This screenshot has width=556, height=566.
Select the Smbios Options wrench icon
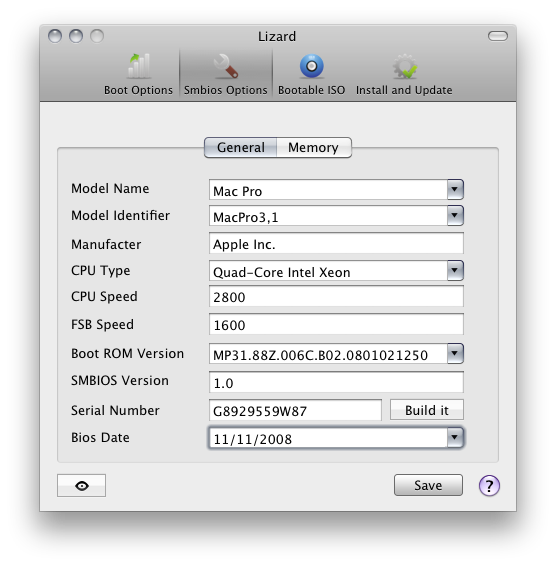[225, 66]
